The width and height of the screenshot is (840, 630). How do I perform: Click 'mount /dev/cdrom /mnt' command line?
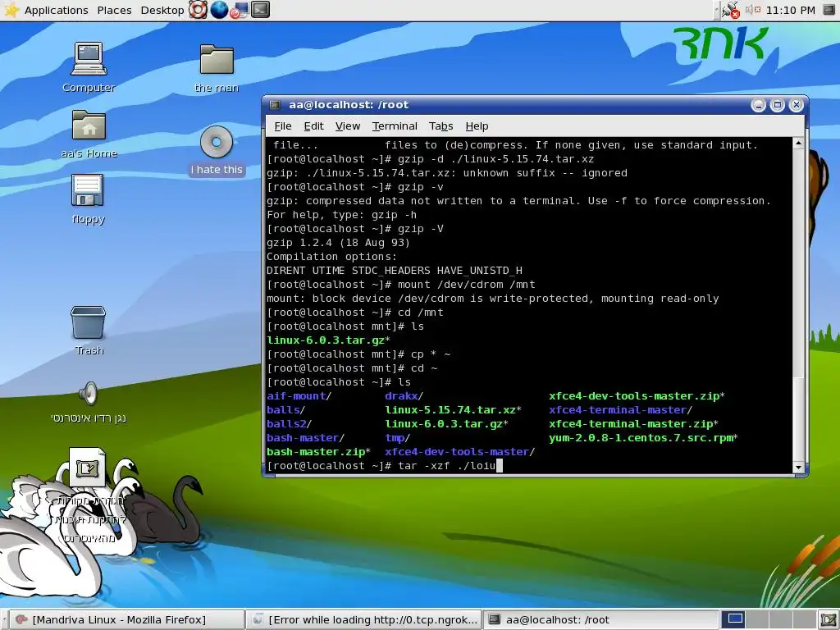click(466, 285)
